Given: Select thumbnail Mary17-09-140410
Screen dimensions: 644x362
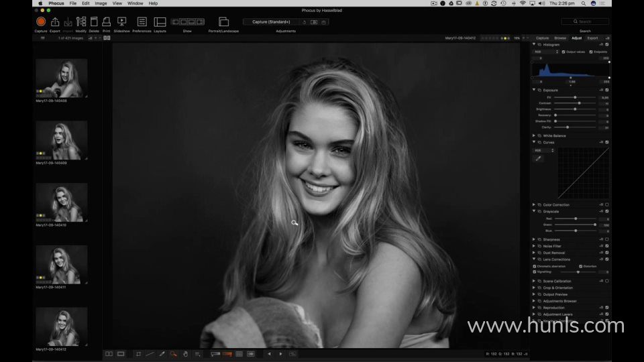Looking at the screenshot, I should pos(61,202).
